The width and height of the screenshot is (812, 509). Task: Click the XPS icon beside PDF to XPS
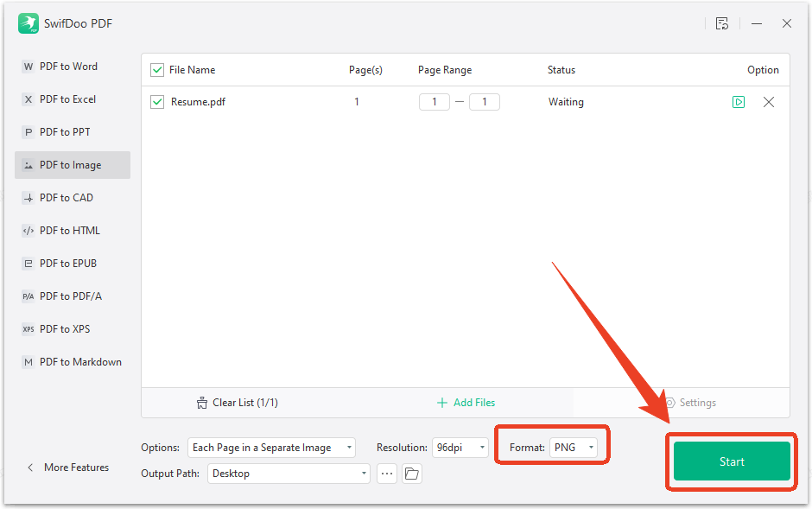(29, 329)
